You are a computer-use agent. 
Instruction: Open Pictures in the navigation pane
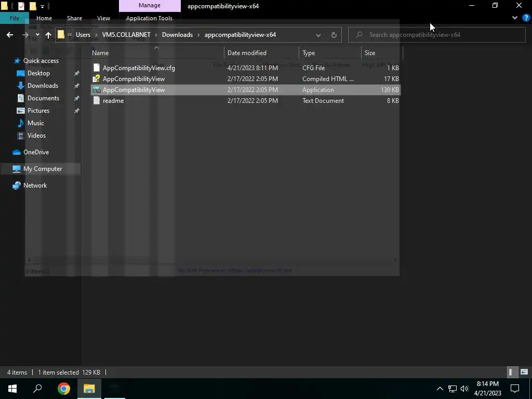point(38,111)
